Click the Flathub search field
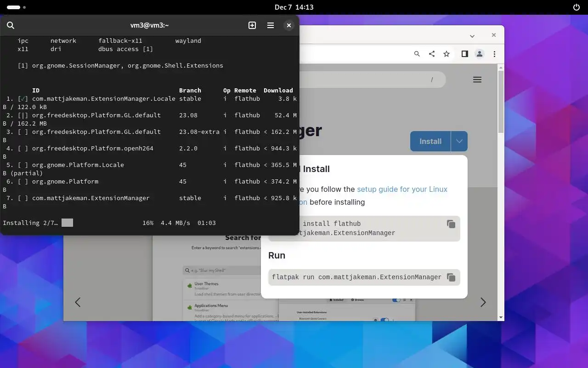 (372, 80)
